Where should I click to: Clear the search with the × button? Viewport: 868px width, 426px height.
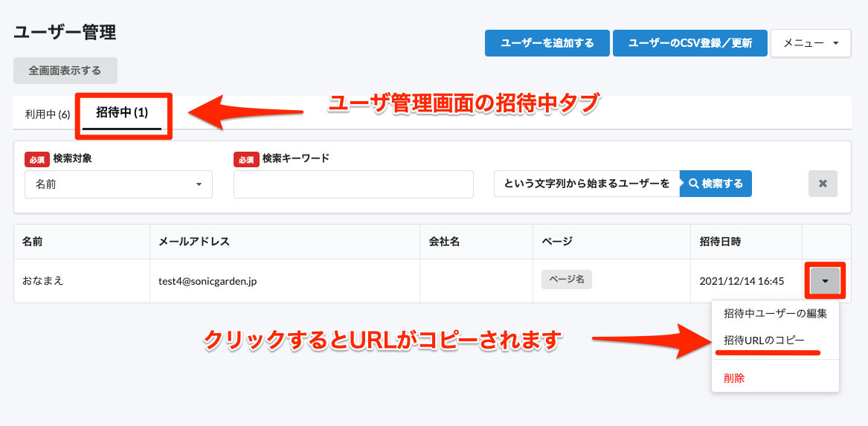point(823,184)
